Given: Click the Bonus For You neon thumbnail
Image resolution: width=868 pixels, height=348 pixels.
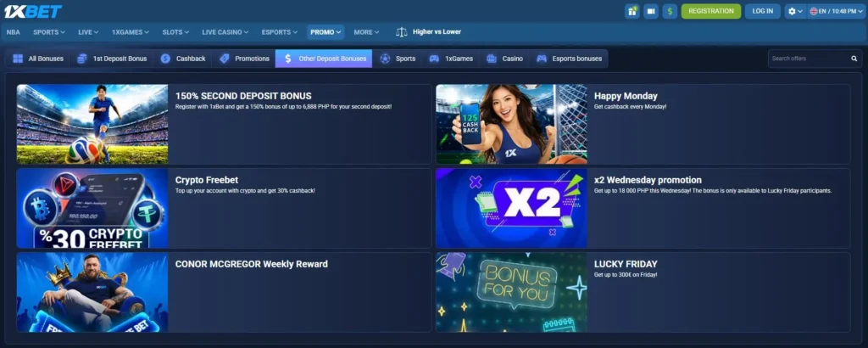Looking at the screenshot, I should point(511,293).
